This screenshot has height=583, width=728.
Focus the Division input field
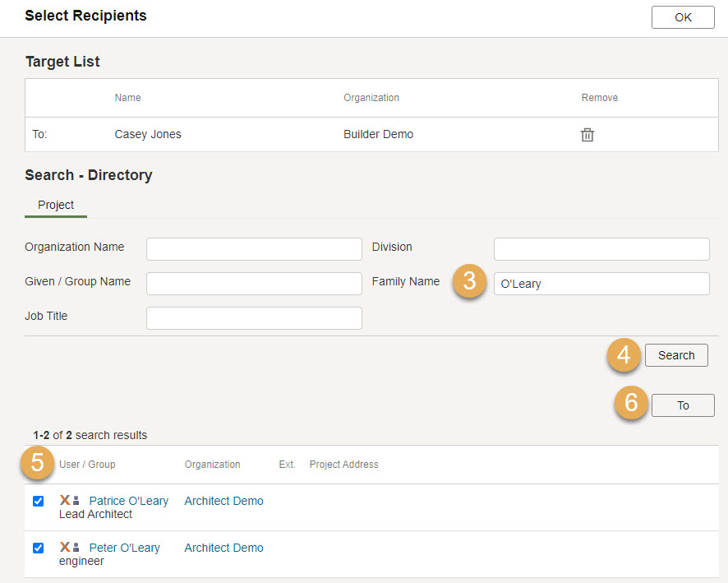tap(601, 249)
